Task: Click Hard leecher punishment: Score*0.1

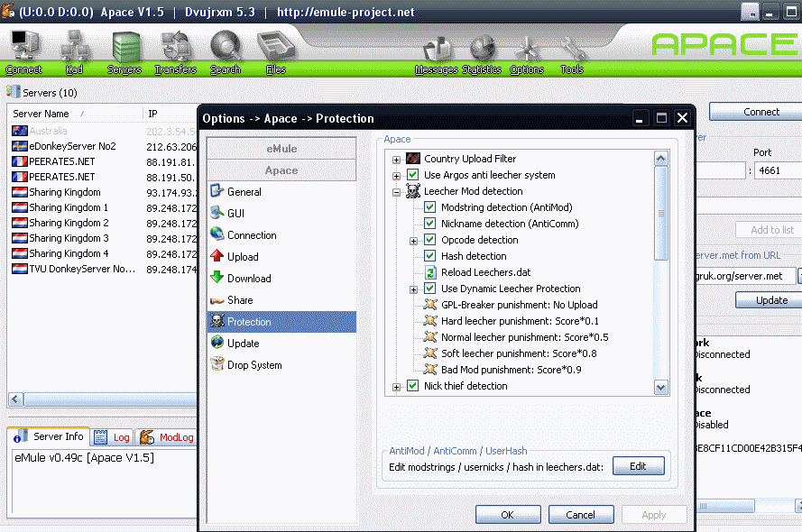Action: coord(519,321)
